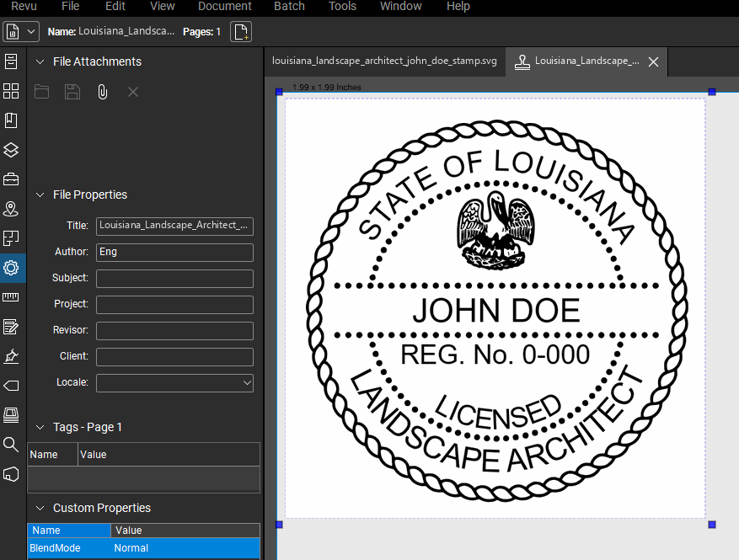The height and width of the screenshot is (560, 739).
Task: Open the Signatures pen panel icon
Action: 11,356
